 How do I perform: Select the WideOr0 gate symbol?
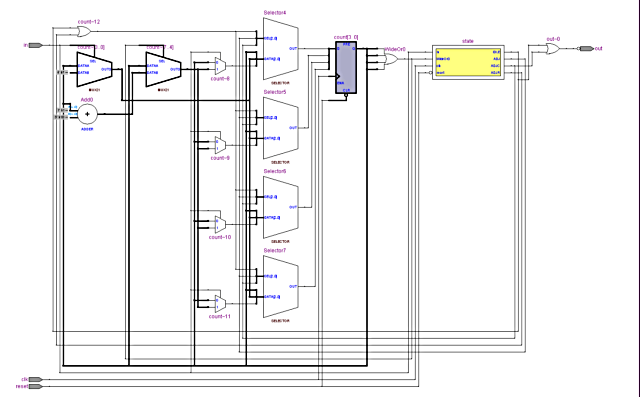coord(391,59)
